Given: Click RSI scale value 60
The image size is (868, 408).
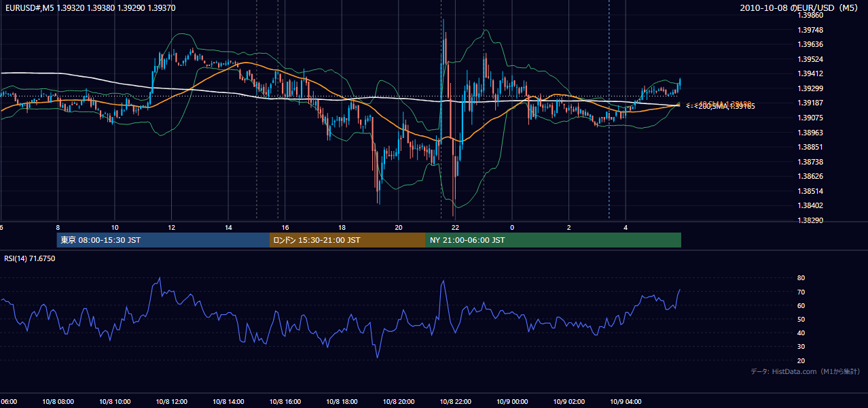Looking at the screenshot, I should click(801, 305).
